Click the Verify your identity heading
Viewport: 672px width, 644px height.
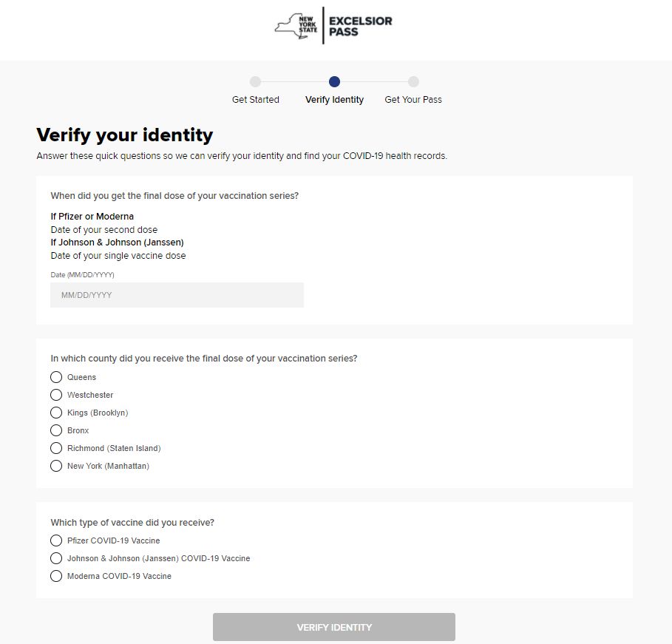click(x=125, y=135)
